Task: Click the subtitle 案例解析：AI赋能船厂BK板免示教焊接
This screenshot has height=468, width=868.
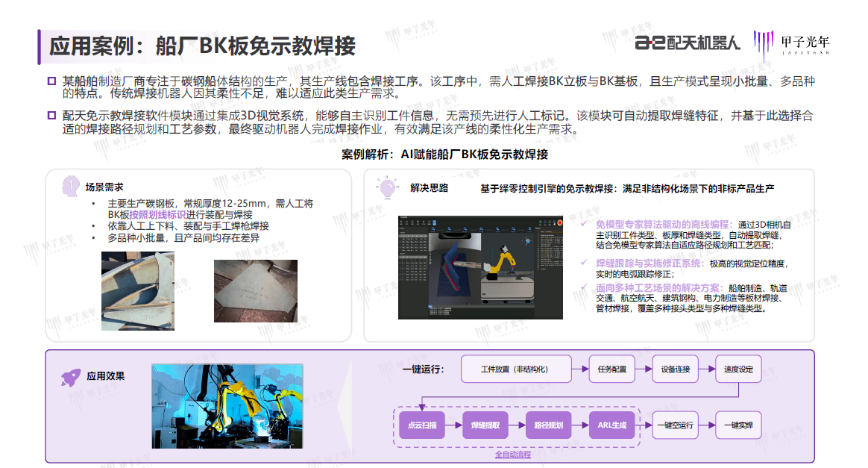Action: coord(444,155)
